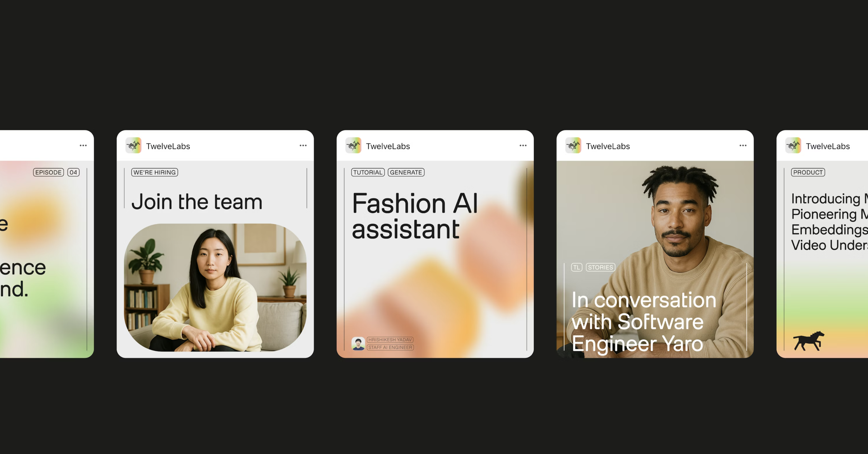
Task: Click Hrishikesh Yadav's avatar icon
Action: click(x=358, y=343)
